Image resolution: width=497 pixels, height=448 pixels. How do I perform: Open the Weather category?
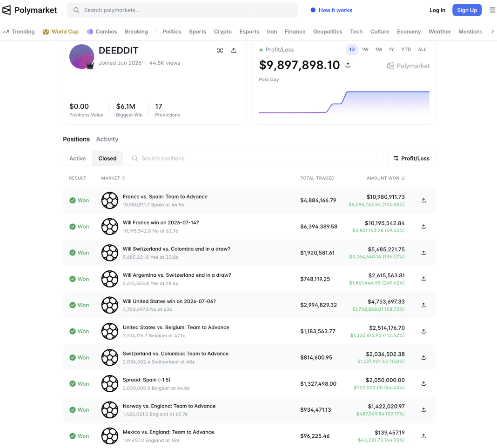click(440, 32)
